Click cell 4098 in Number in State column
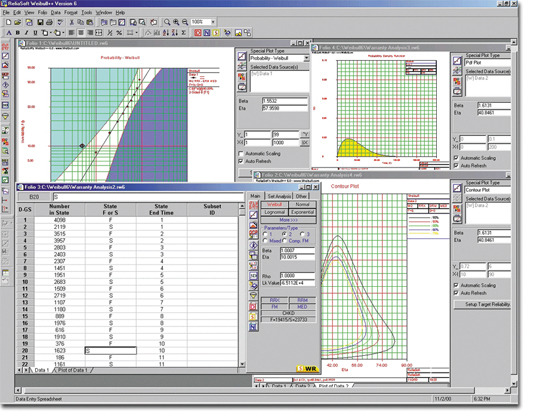Viewport: 537px width, 419px height. coord(60,220)
